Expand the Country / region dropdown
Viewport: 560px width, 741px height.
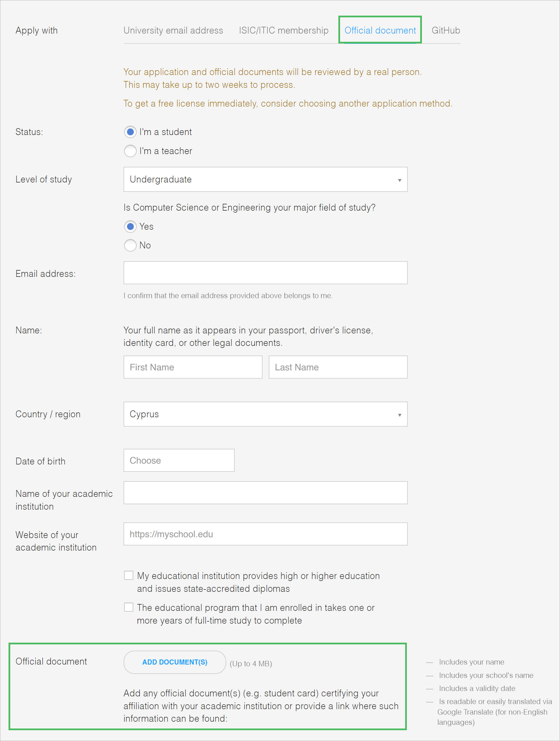(265, 414)
